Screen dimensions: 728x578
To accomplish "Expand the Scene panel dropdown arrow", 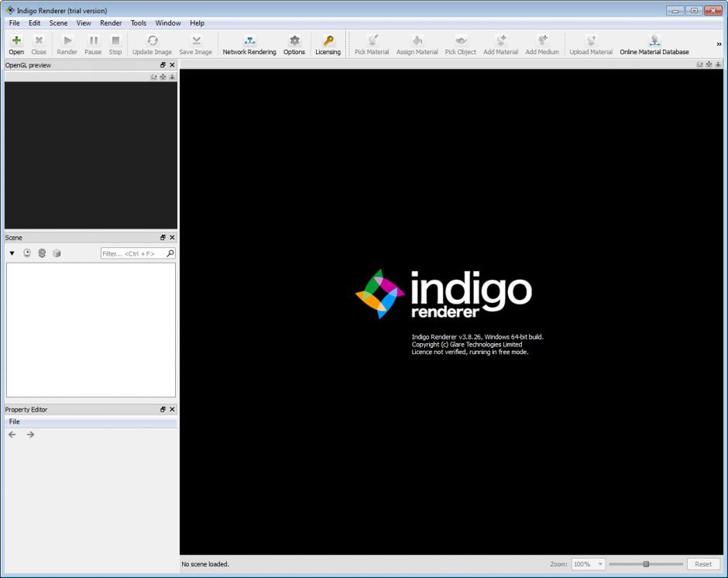I will click(x=12, y=253).
